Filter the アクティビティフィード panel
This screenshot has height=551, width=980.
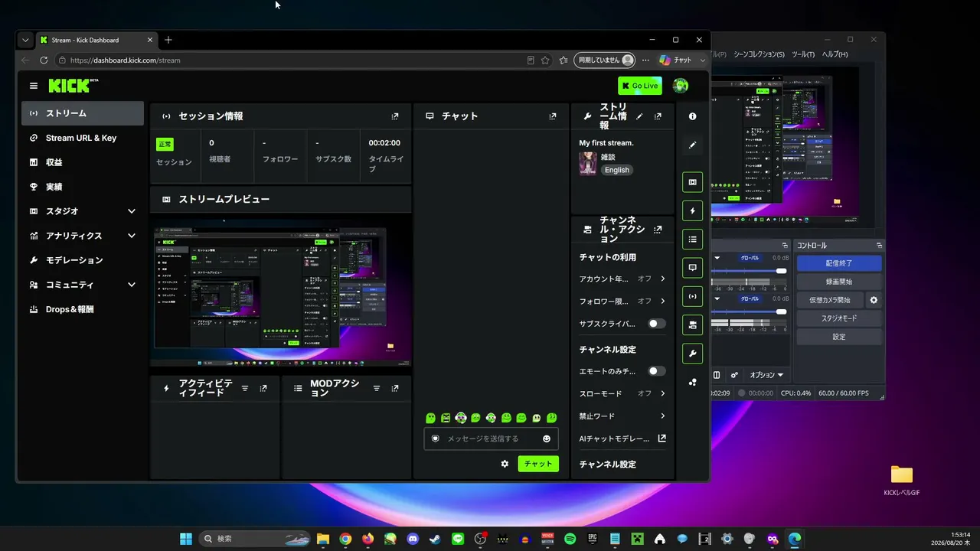[x=245, y=389]
